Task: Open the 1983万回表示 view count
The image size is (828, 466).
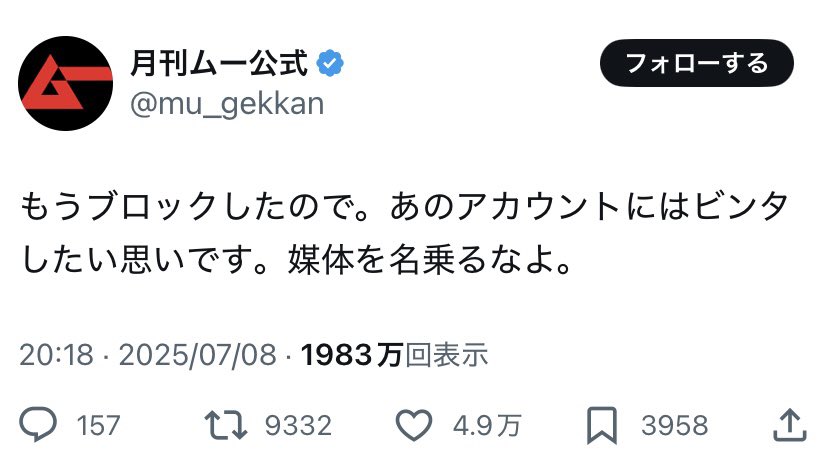Action: tap(394, 354)
